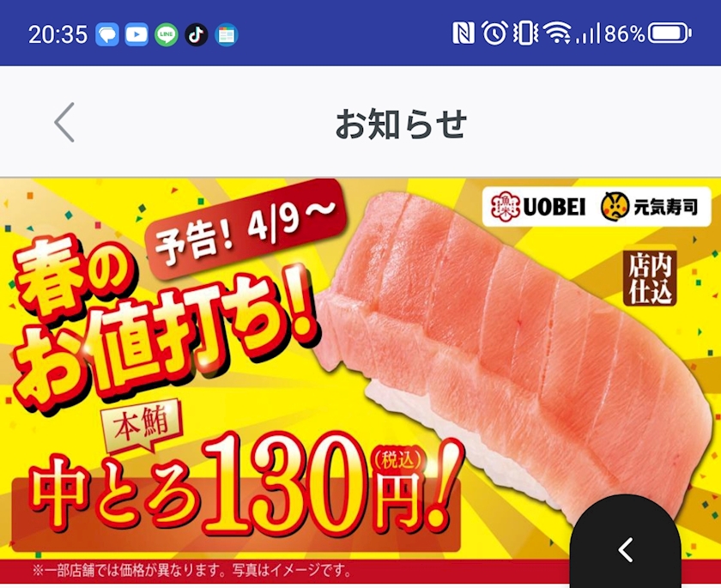Tap the 元気寿司 logo on the banner
Image resolution: width=721 pixels, height=588 pixels.
pyautogui.click(x=649, y=207)
